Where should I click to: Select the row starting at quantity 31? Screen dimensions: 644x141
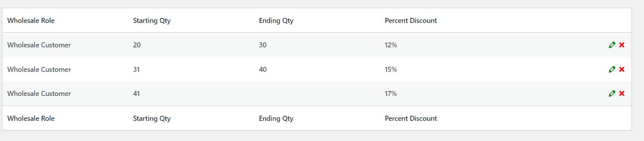[x=317, y=69]
